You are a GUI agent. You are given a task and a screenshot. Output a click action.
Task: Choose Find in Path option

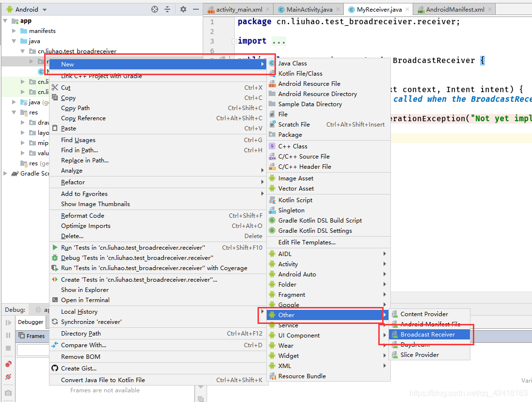tap(158, 150)
